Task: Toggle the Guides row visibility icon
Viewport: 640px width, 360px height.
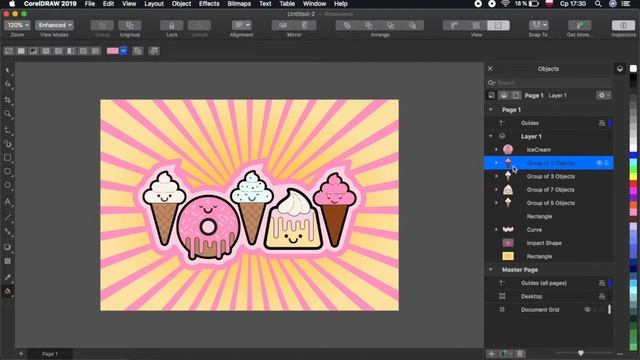Action: point(602,123)
